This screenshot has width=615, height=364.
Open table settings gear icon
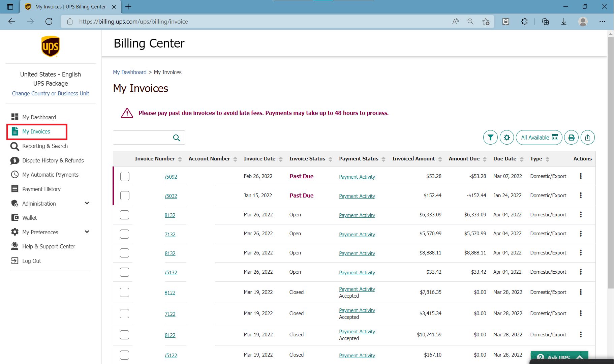point(506,138)
